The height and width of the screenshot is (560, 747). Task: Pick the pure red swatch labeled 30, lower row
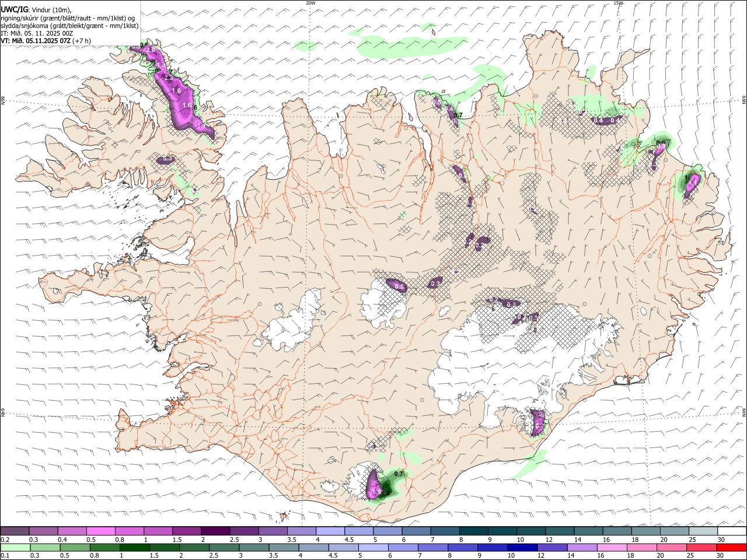(x=731, y=547)
